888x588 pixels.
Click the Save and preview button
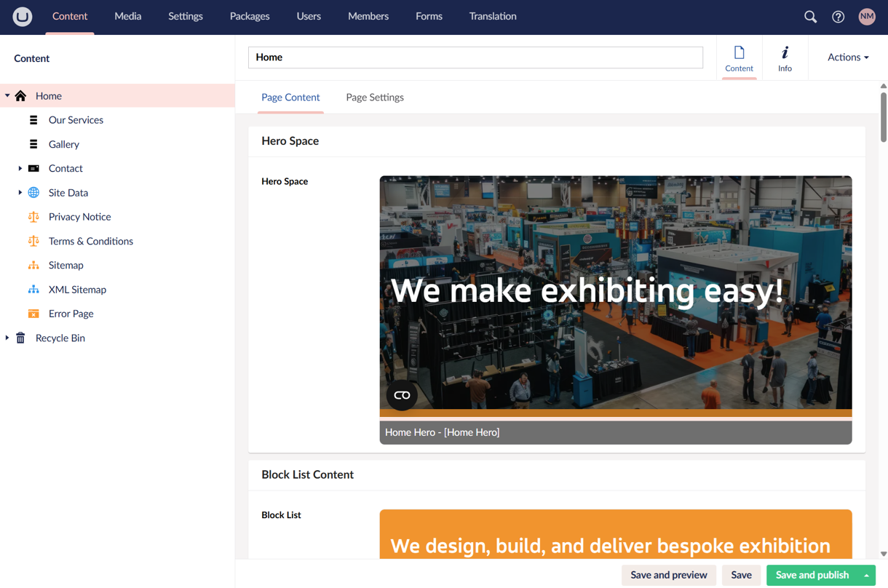(x=668, y=575)
